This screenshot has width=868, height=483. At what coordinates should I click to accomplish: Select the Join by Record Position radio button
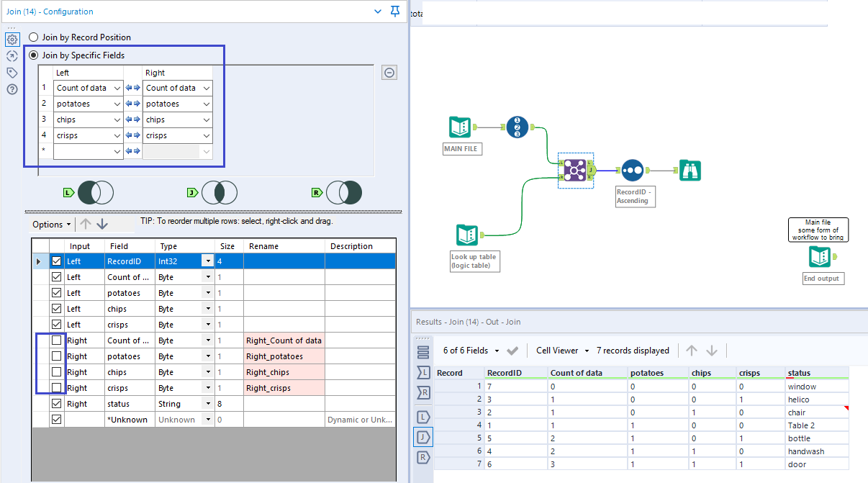coord(33,37)
